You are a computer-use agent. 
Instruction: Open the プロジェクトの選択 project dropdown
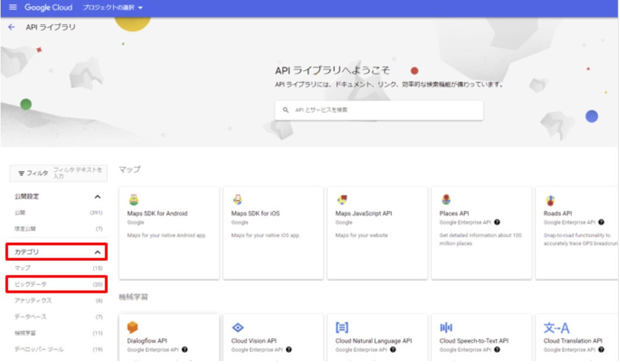tap(112, 7)
